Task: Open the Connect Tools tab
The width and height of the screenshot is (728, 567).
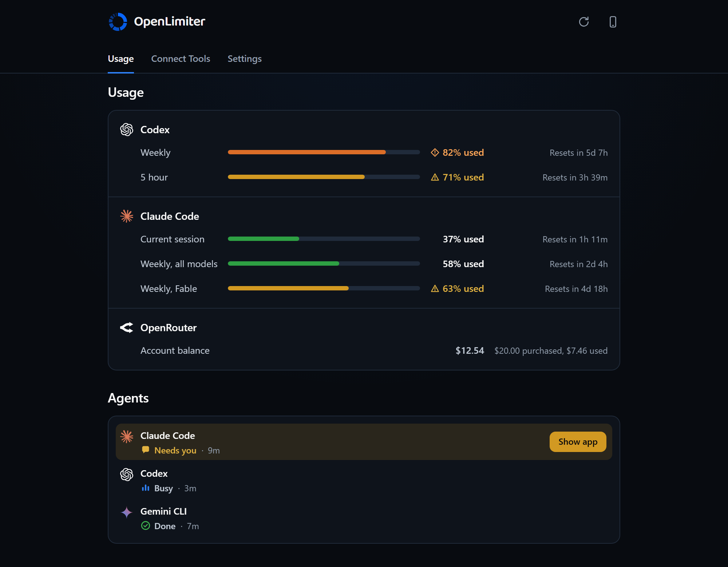Action: 181,59
